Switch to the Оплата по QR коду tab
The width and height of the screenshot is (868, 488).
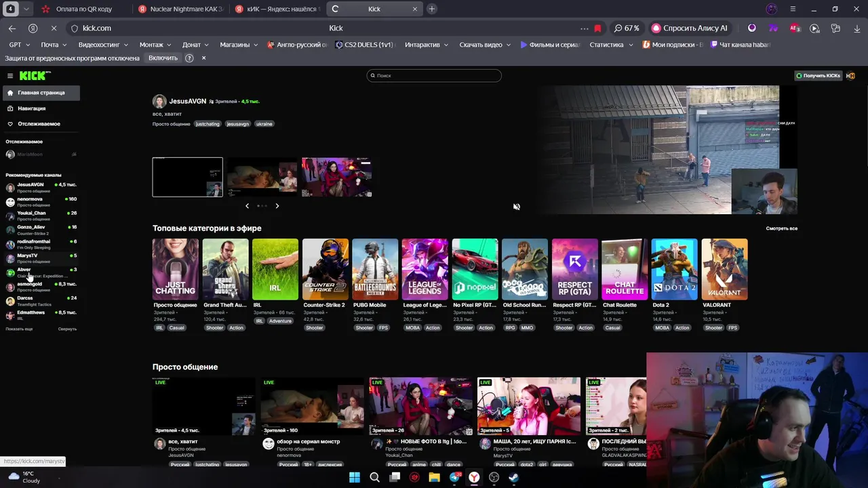(83, 9)
